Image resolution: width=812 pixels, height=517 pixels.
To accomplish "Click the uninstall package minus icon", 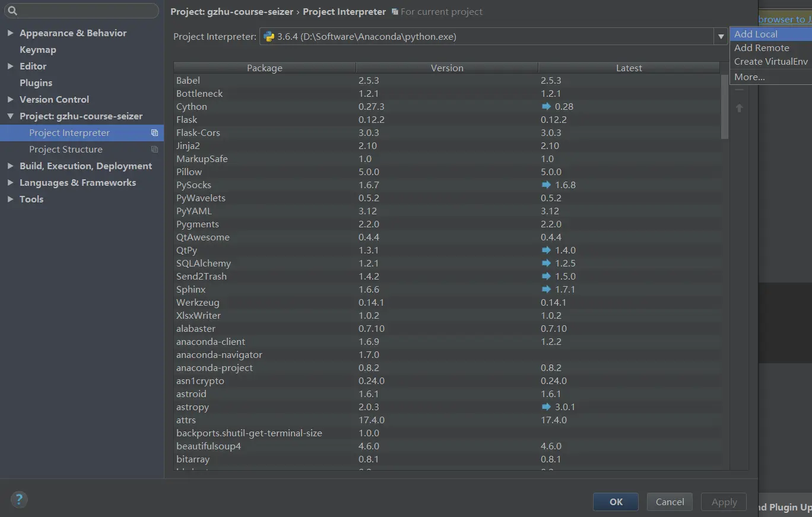I will pos(739,90).
